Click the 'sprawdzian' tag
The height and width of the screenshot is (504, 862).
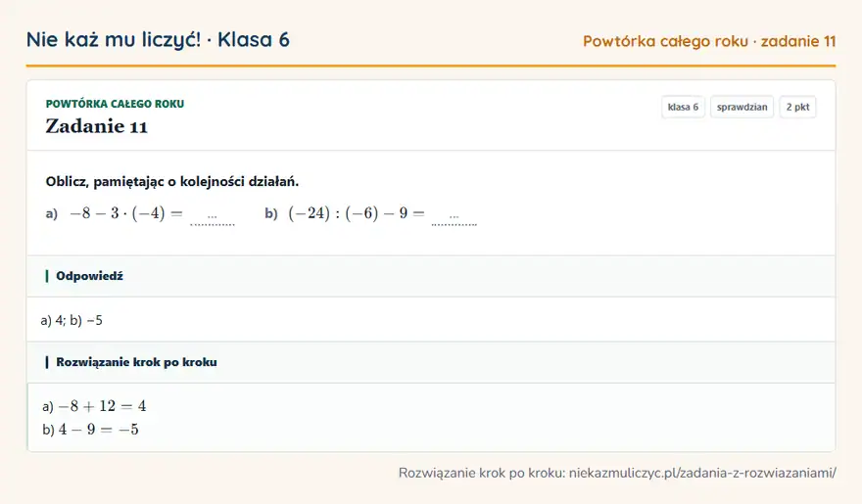[742, 107]
